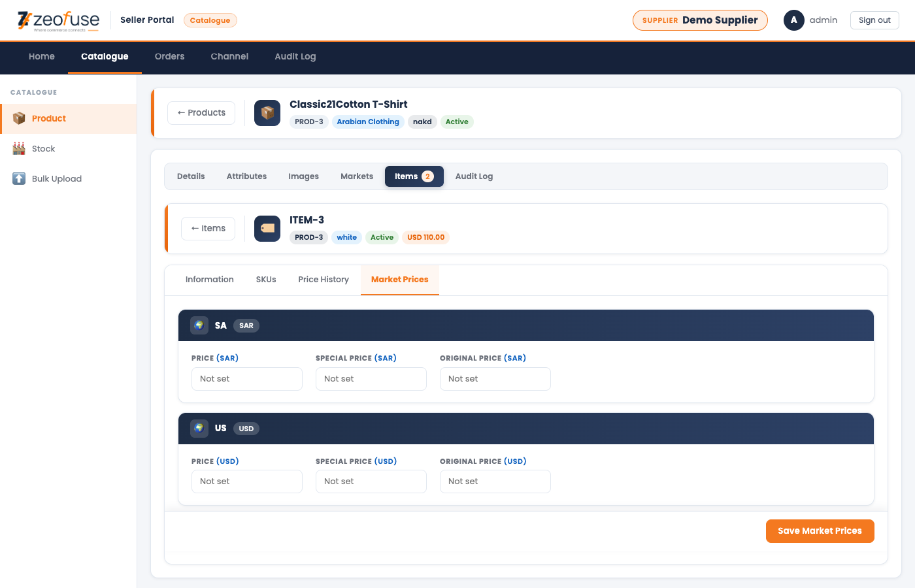
Task: Click the Zeofuse logo
Action: (58, 21)
